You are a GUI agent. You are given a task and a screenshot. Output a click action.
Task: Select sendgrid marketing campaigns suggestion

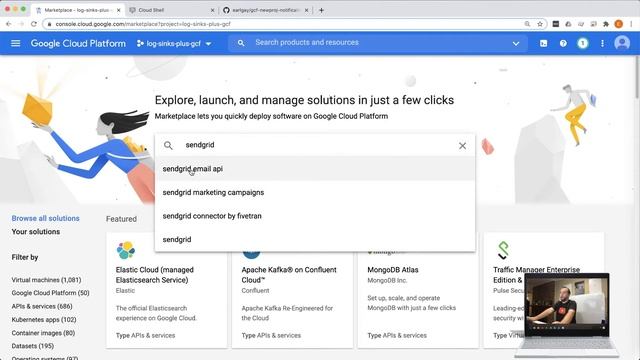point(315,192)
